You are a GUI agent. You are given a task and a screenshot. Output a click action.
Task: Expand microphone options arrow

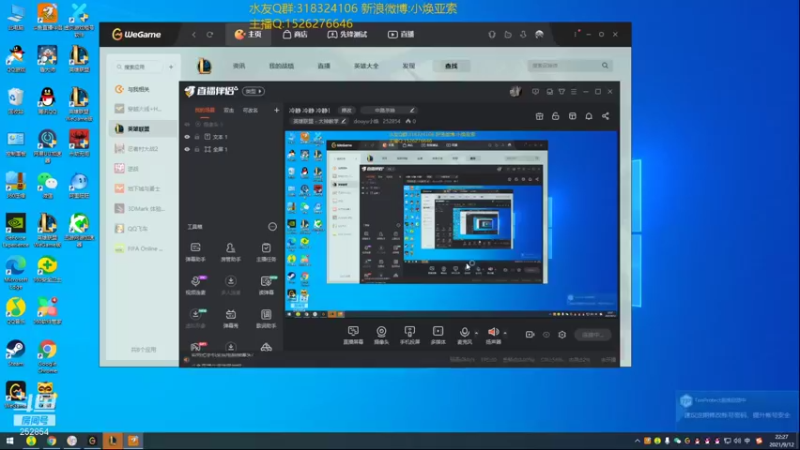click(477, 333)
